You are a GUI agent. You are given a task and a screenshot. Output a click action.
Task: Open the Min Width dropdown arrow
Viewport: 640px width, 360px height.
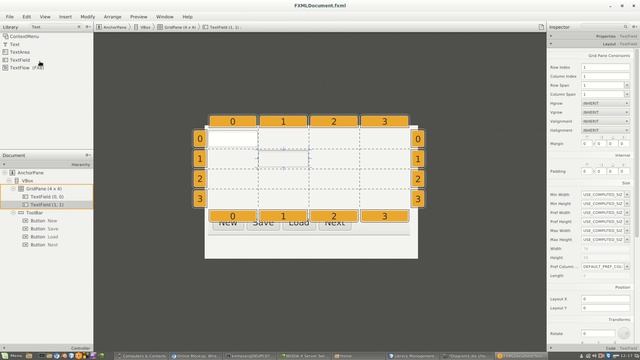pyautogui.click(x=627, y=195)
